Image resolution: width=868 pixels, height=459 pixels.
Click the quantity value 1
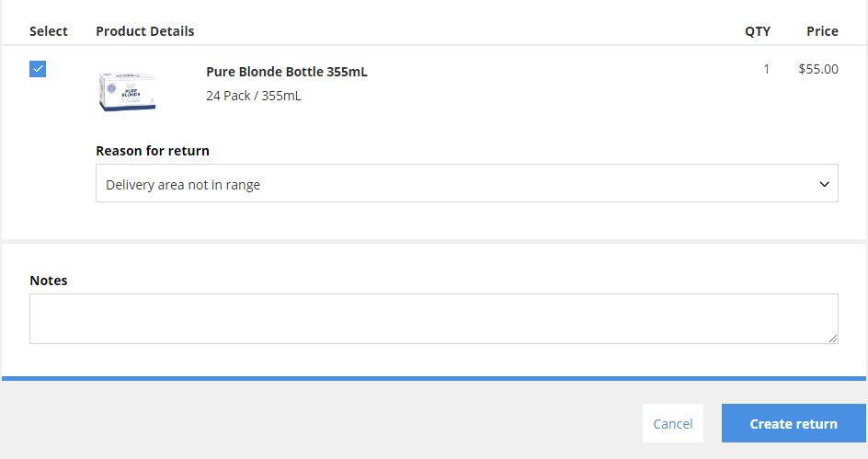tap(766, 69)
